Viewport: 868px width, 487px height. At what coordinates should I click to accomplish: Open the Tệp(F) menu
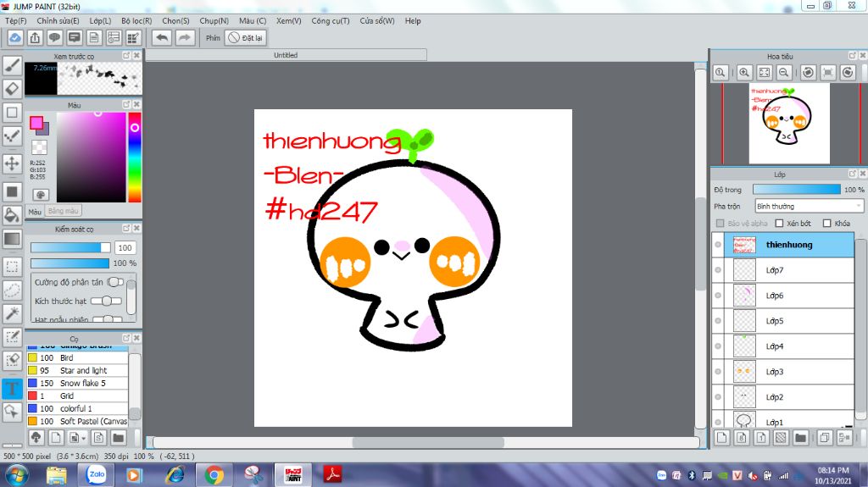pyautogui.click(x=15, y=20)
